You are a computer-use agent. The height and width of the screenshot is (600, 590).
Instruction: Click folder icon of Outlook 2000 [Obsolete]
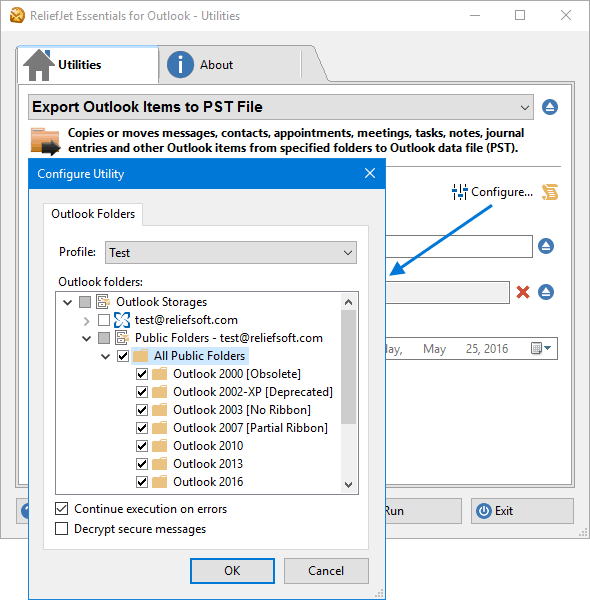160,373
